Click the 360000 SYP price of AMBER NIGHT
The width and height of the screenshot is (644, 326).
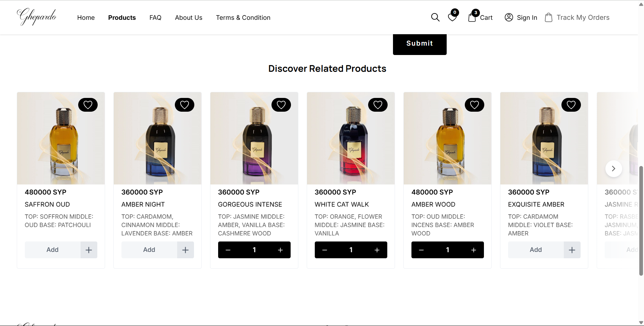coord(142,192)
